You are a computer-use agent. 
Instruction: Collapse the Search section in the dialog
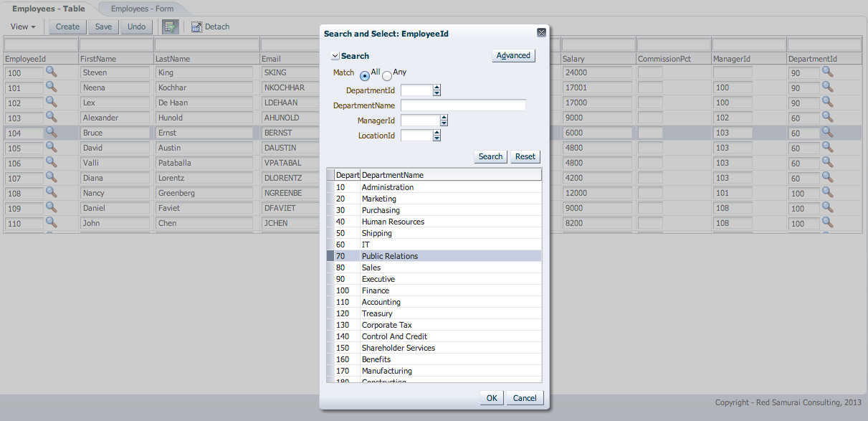tap(334, 55)
